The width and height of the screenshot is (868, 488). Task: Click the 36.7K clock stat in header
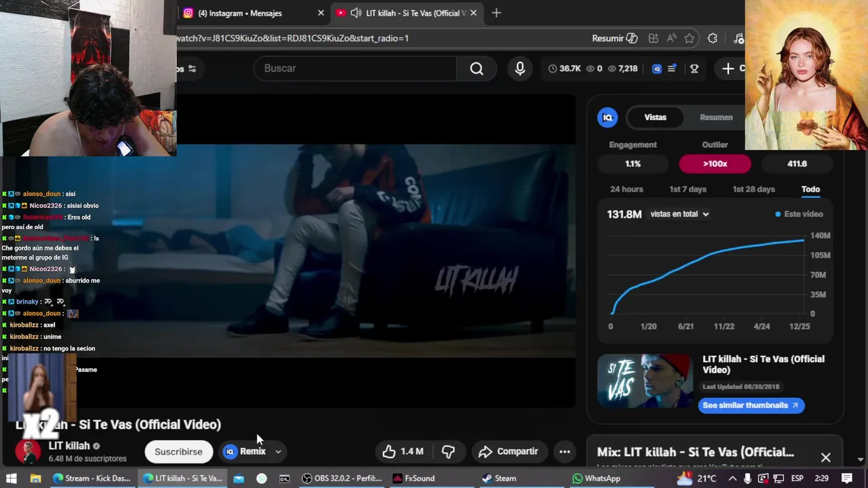564,68
